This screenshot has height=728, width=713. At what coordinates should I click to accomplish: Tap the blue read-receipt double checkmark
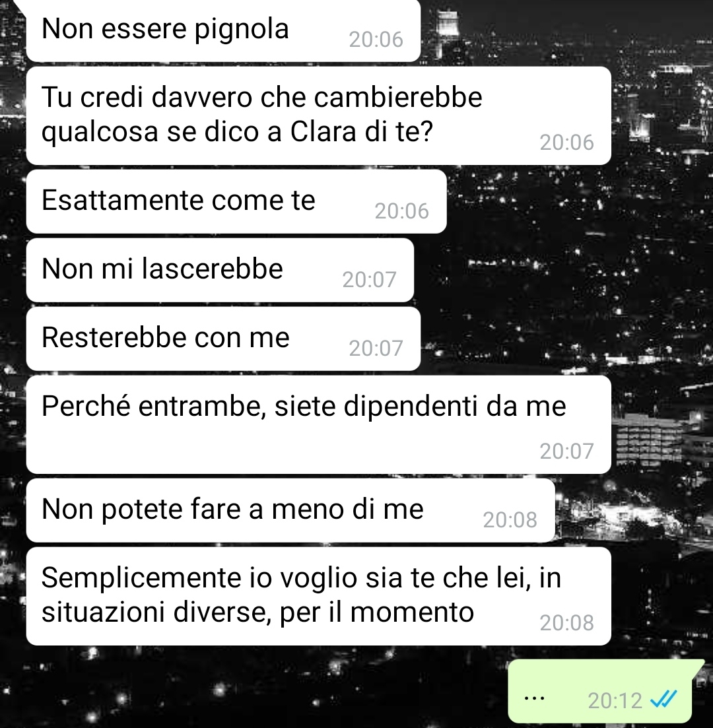pyautogui.click(x=663, y=700)
